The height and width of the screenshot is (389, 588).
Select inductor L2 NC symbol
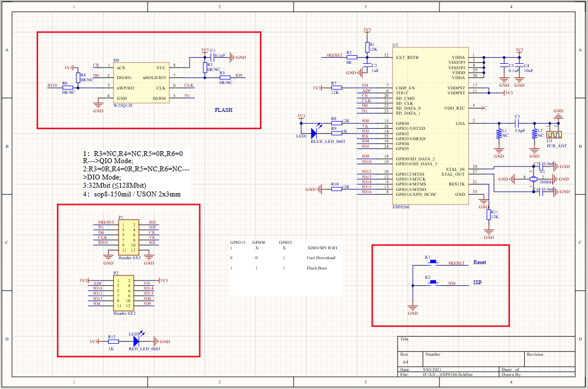pos(534,134)
